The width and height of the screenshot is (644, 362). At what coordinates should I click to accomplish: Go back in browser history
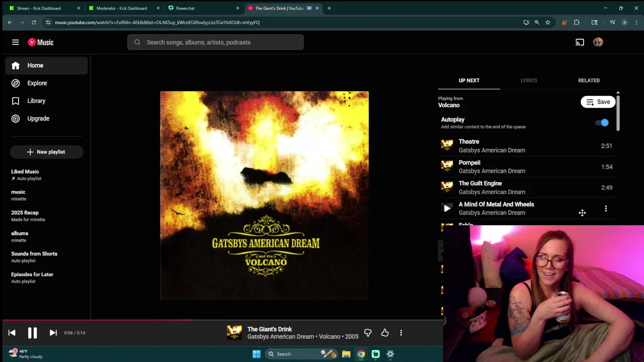10,22
